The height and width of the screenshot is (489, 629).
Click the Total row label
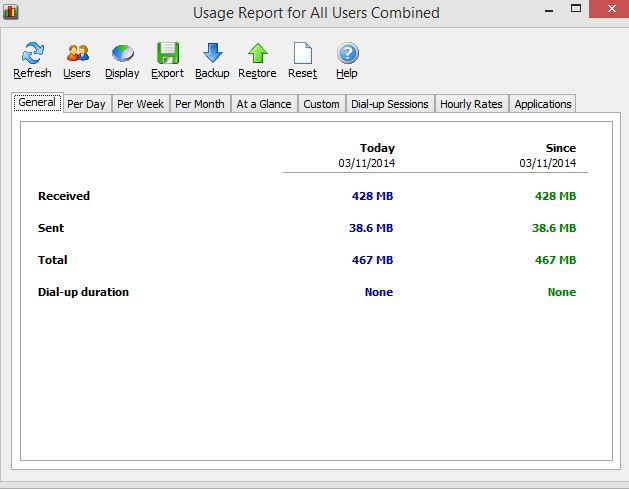(53, 260)
